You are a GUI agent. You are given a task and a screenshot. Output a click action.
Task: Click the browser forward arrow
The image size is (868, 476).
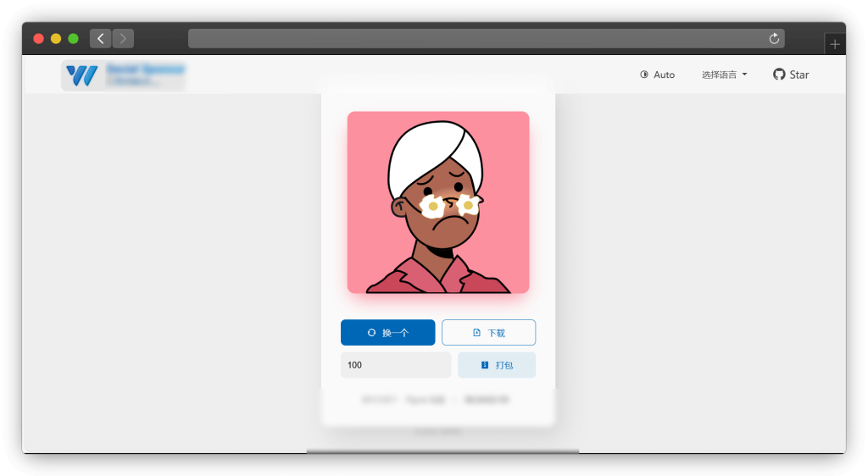(x=123, y=38)
